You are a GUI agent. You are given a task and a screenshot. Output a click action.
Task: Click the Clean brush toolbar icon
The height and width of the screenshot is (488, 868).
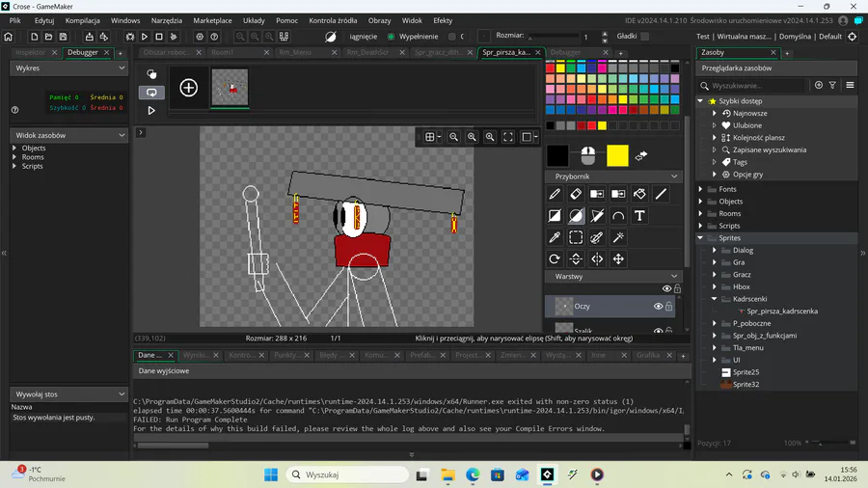[x=174, y=37]
